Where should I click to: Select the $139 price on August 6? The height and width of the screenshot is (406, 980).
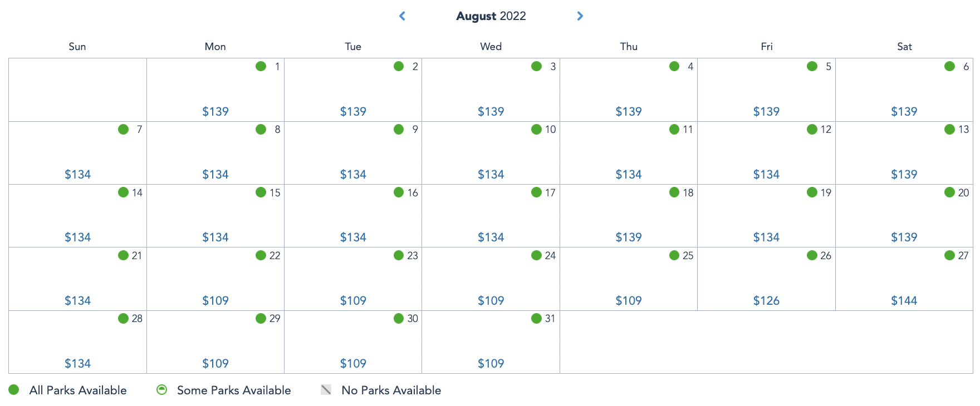pos(904,112)
